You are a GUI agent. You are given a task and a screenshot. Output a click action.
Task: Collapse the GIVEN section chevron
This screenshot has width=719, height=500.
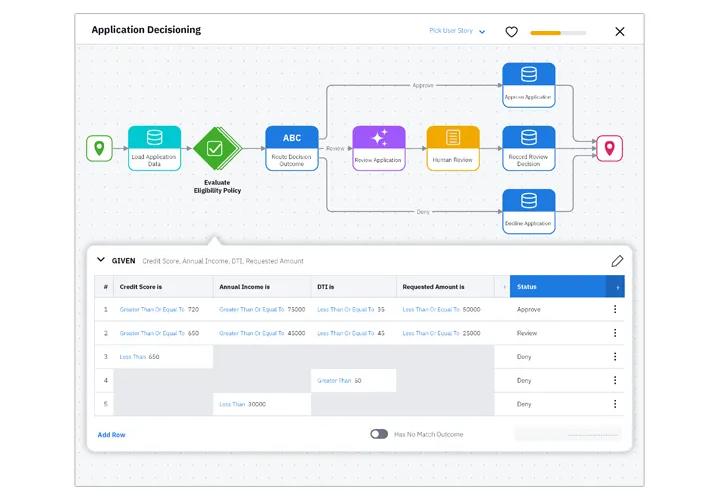(x=101, y=260)
